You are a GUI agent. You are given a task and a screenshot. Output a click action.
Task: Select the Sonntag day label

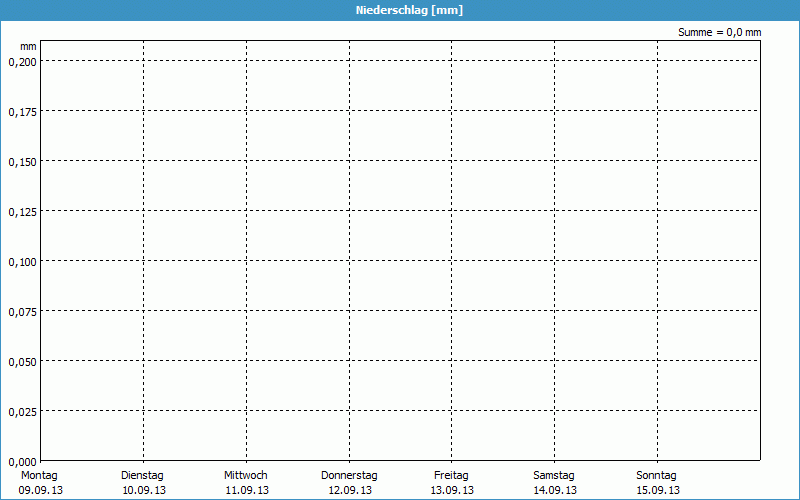pyautogui.click(x=657, y=476)
